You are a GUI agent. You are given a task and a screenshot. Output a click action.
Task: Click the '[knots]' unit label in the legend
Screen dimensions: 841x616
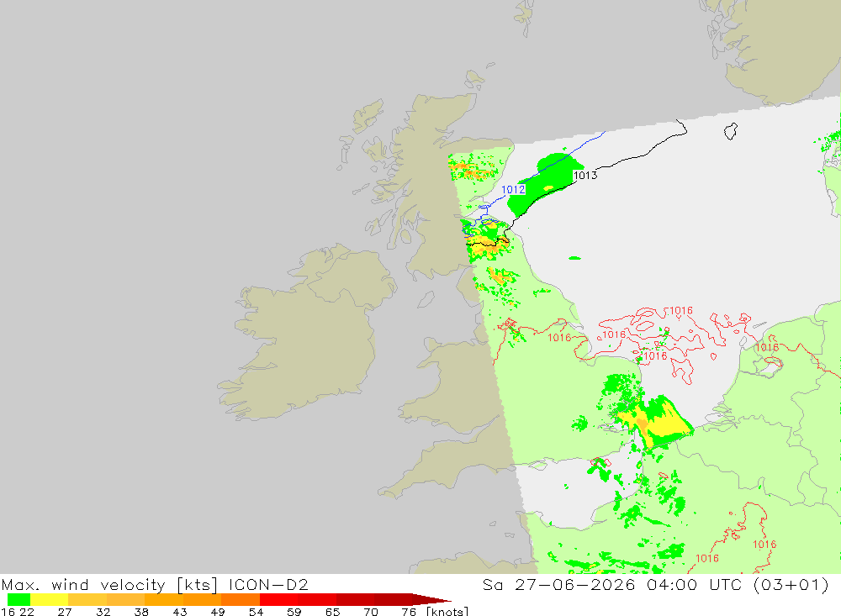447,612
